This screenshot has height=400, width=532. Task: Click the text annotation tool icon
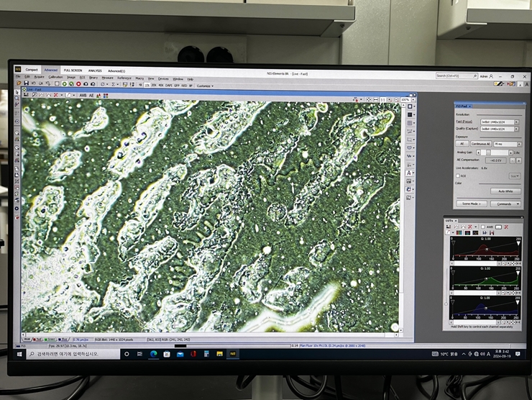point(410,173)
